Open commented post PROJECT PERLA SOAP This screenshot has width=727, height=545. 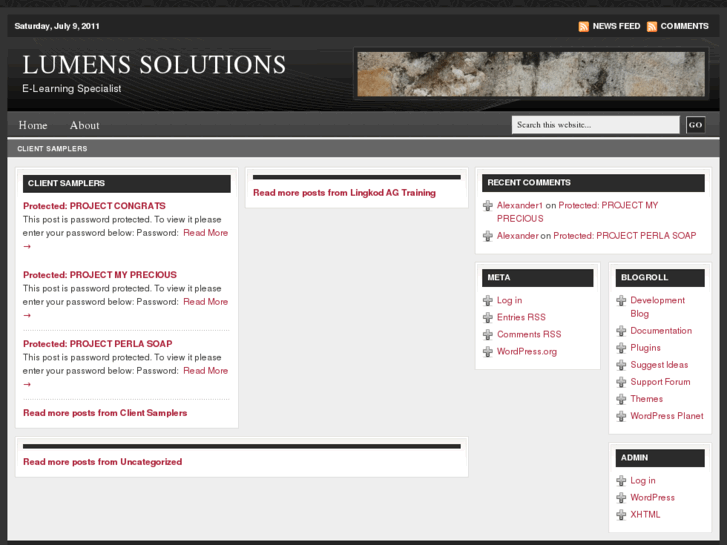click(x=625, y=236)
